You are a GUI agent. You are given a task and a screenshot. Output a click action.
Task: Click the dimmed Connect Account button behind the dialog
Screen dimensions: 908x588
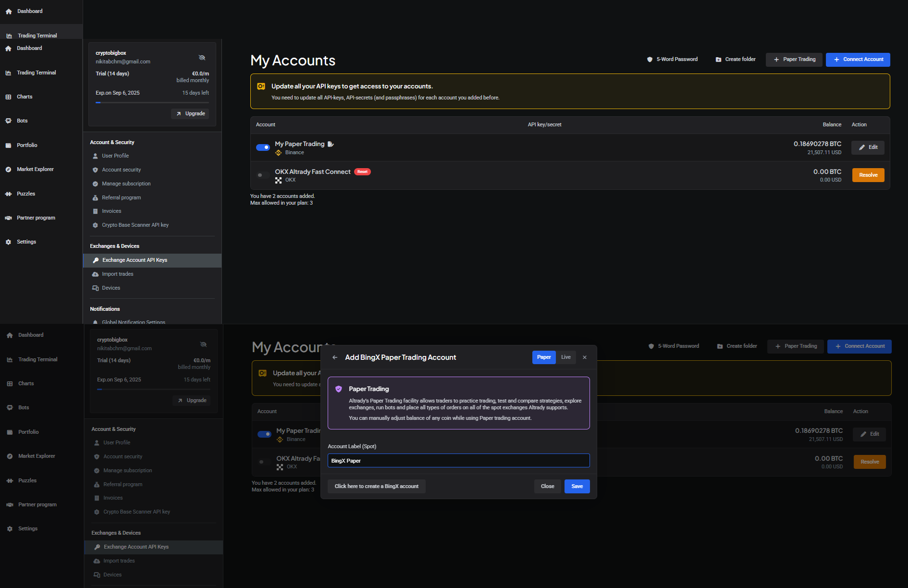(x=859, y=346)
